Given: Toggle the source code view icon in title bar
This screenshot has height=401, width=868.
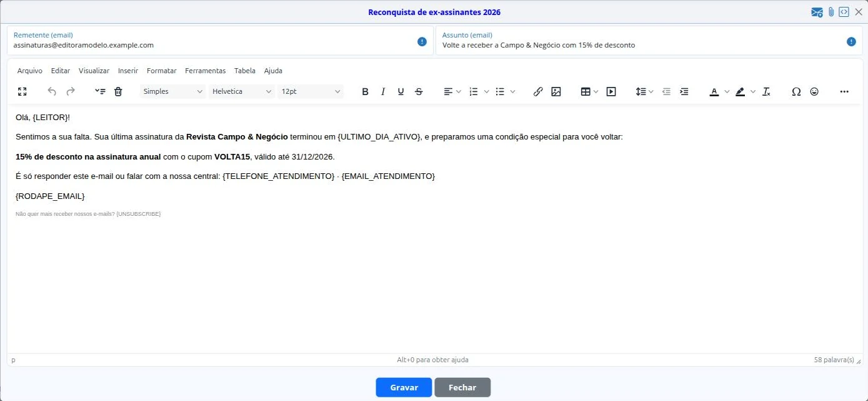Looking at the screenshot, I should click(x=844, y=12).
